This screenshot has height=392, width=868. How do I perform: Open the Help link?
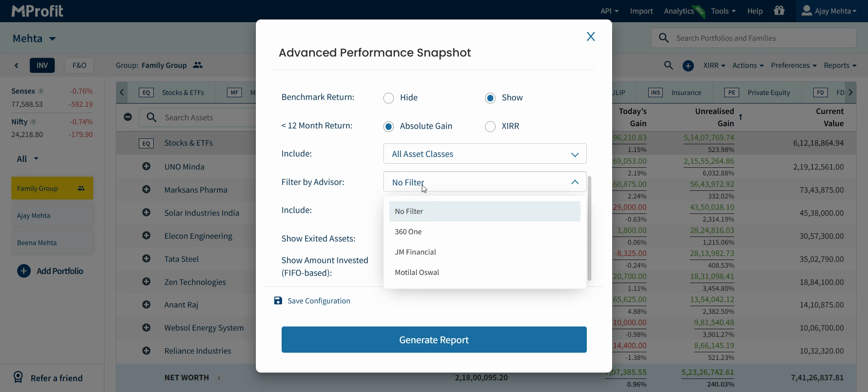pyautogui.click(x=755, y=11)
